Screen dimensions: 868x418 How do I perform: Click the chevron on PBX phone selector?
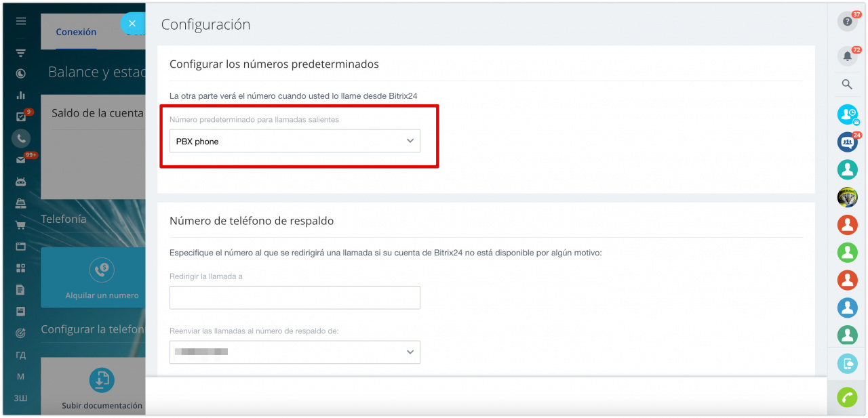click(x=410, y=141)
